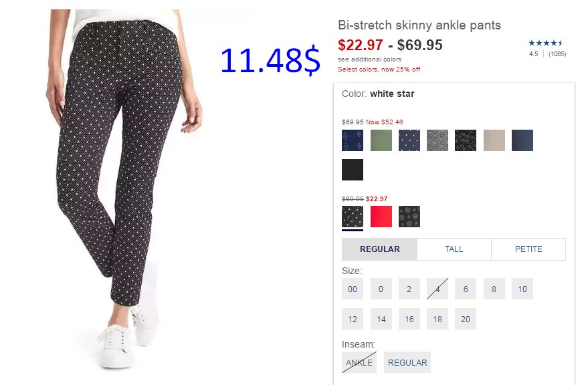Pick the beige khaki color swatch
The width and height of the screenshot is (588, 385).
(494, 140)
